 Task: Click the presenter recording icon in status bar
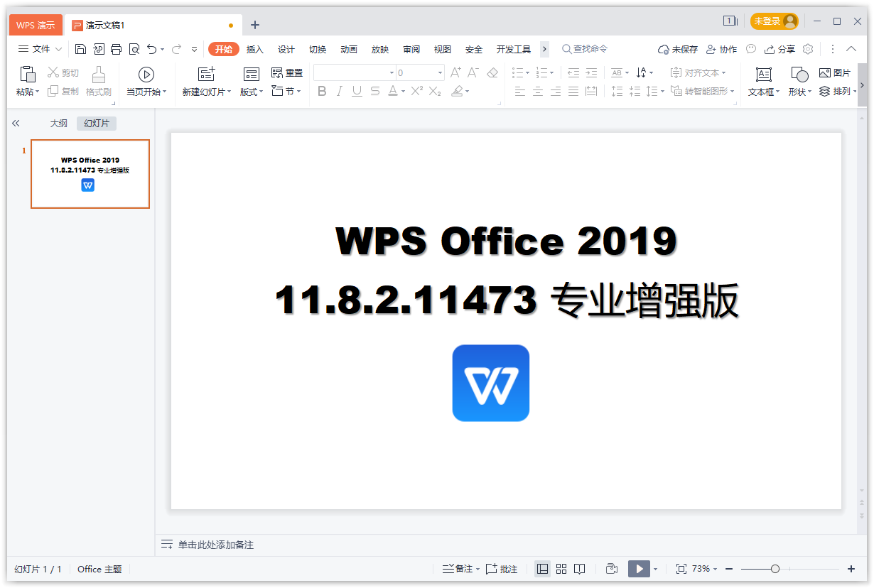(x=612, y=569)
